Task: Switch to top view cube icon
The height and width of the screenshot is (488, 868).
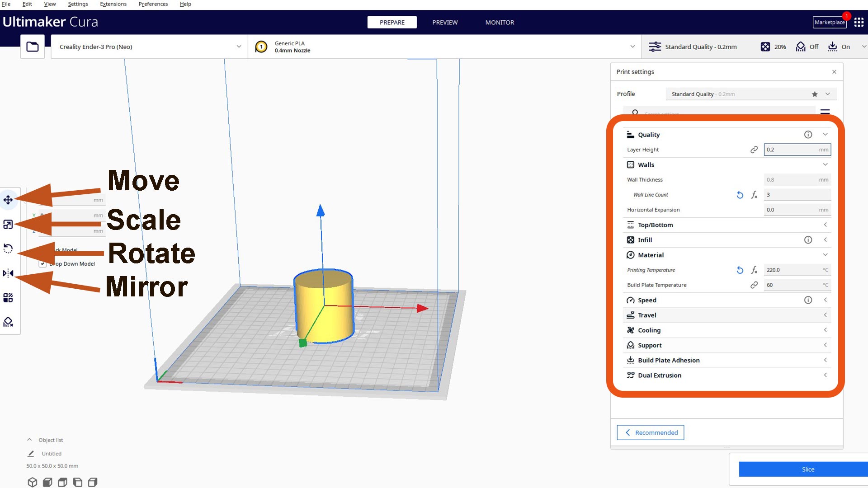Action: [x=62, y=482]
